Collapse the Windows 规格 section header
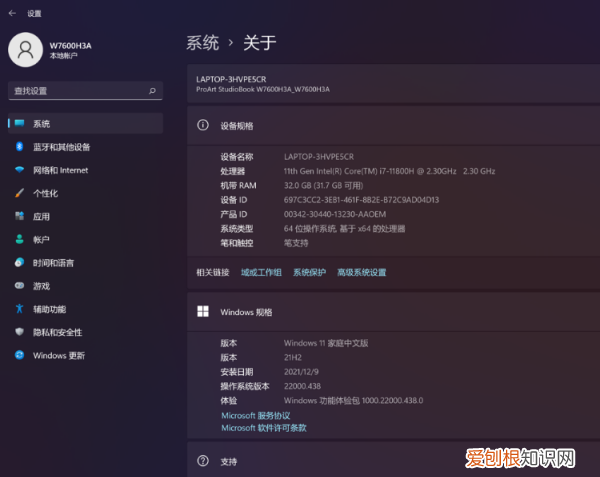 click(x=393, y=312)
